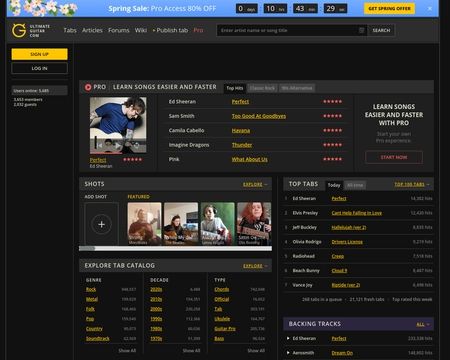This screenshot has width=450, height=360.
Task: Play the Ed Sheeran video preview
Action: tap(118, 145)
